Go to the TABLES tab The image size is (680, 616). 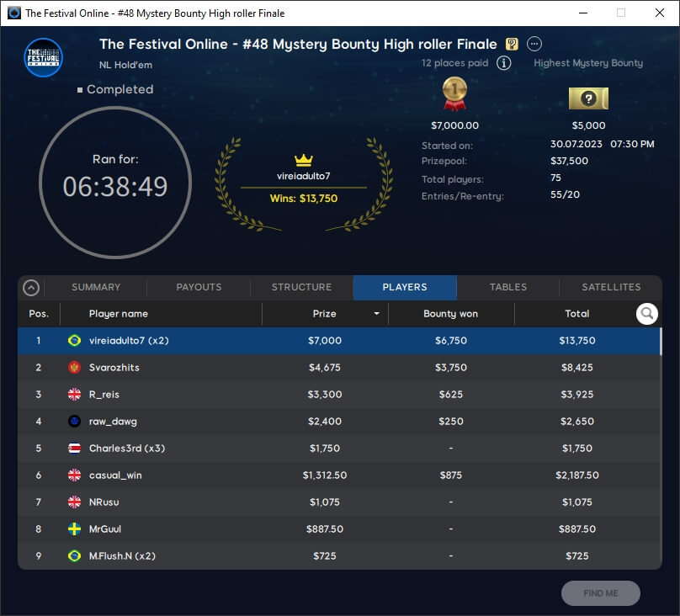coord(508,287)
